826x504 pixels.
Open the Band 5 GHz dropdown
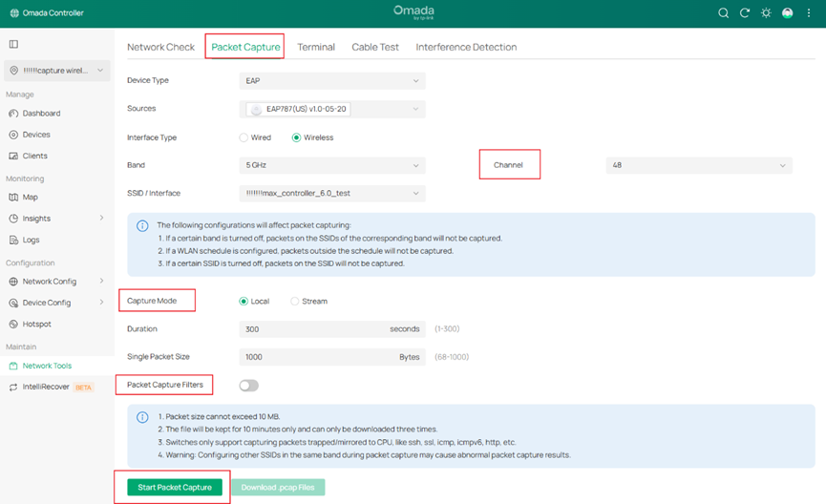pyautogui.click(x=332, y=165)
